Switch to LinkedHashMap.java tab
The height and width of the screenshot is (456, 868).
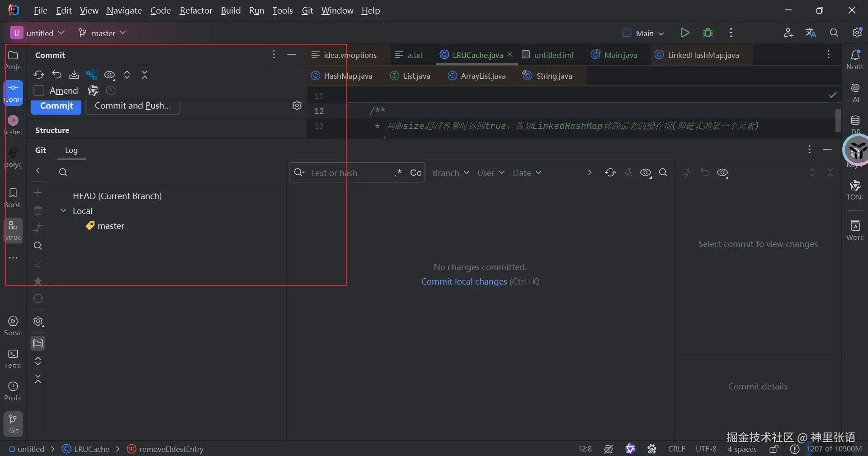coord(697,55)
